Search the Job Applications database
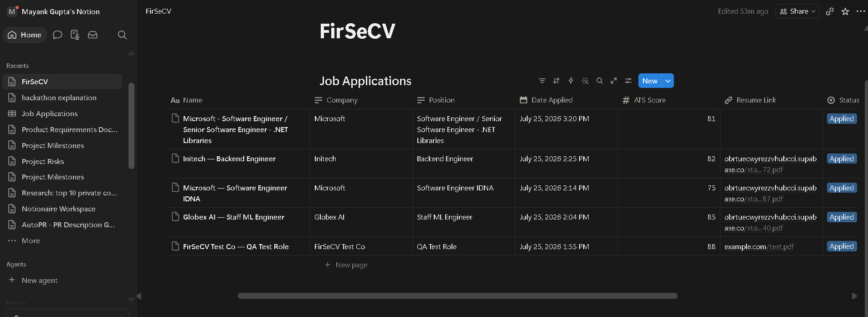Viewport: 868px width, 317px height. (600, 81)
